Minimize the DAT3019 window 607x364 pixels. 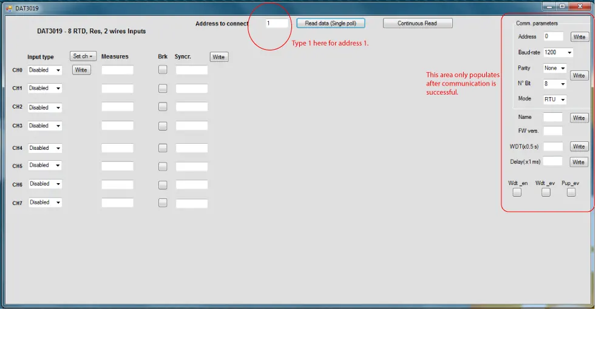click(549, 7)
